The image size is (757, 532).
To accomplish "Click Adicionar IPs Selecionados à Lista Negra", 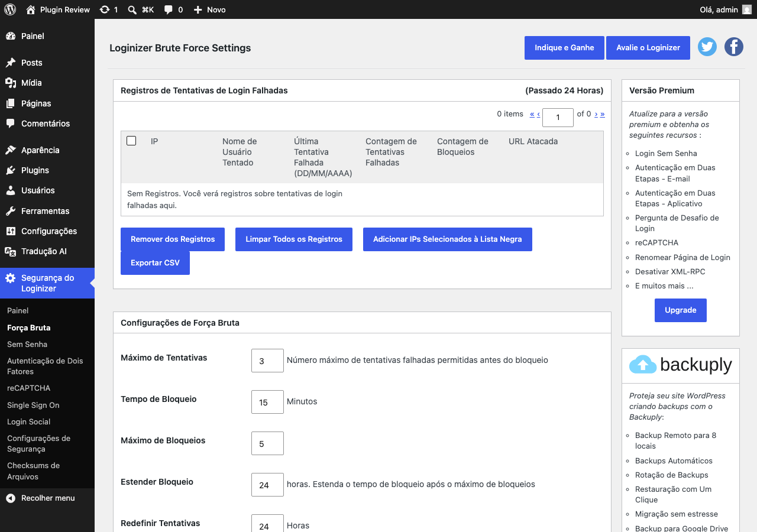I will [x=448, y=239].
